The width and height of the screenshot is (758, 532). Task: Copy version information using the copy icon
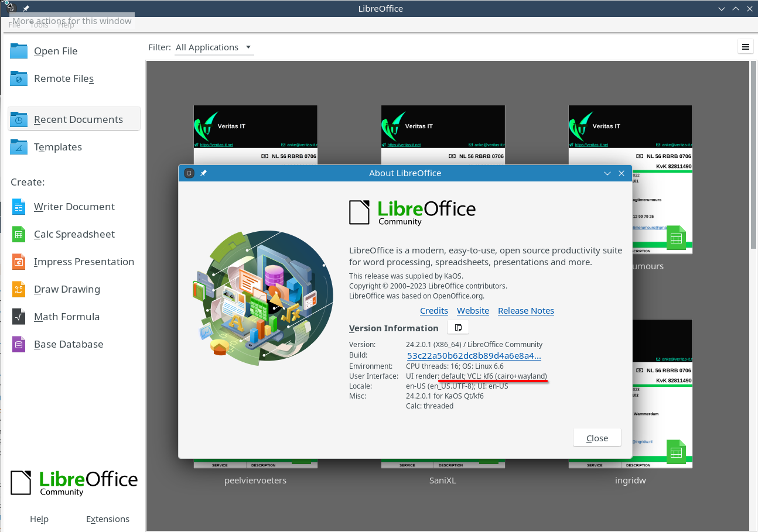[458, 328]
